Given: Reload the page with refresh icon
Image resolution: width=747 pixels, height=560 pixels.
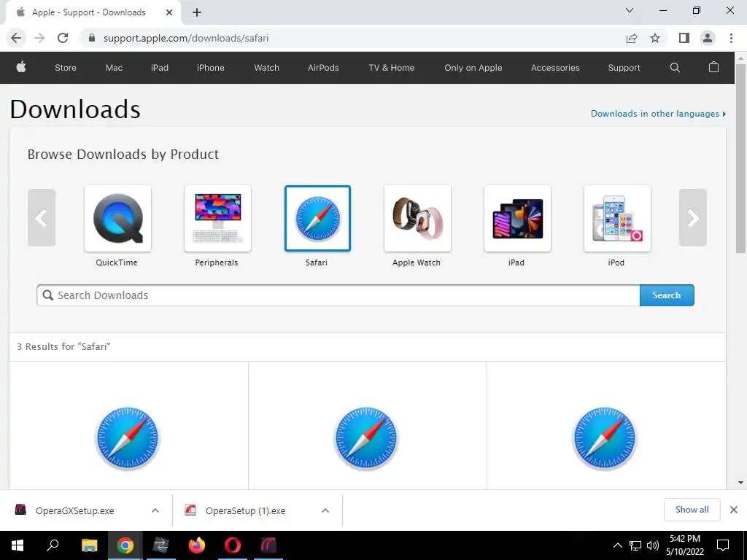Looking at the screenshot, I should (x=63, y=38).
